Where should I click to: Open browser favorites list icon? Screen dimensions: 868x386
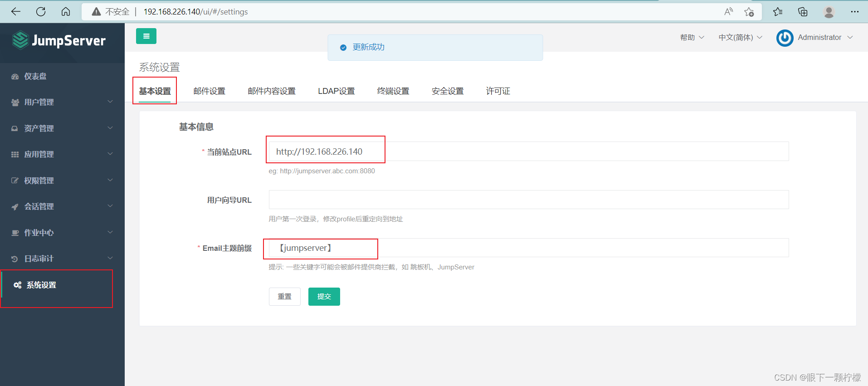click(x=778, y=12)
